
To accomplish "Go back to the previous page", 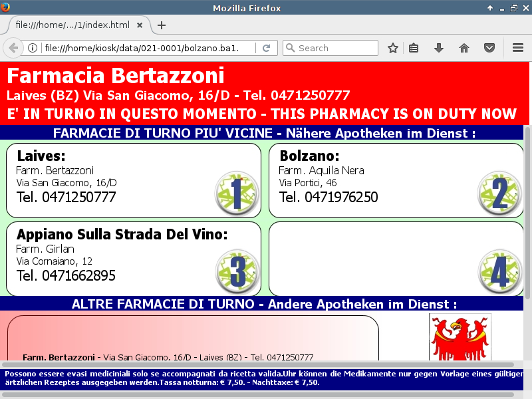I will tap(13, 48).
